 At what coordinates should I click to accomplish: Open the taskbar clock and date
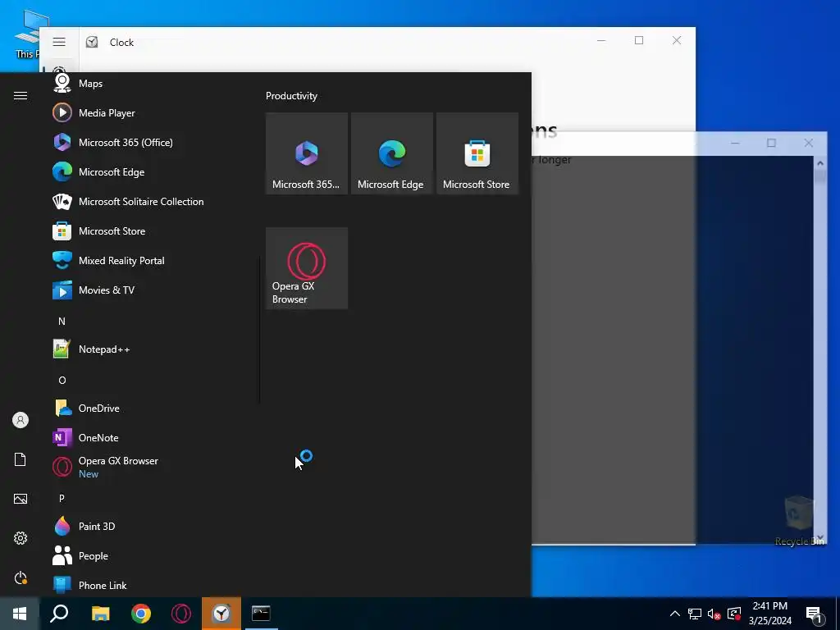[769, 614]
